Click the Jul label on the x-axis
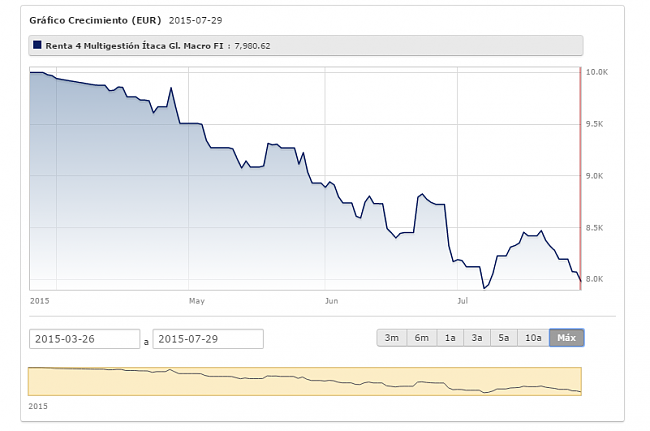650x431 pixels. click(462, 300)
